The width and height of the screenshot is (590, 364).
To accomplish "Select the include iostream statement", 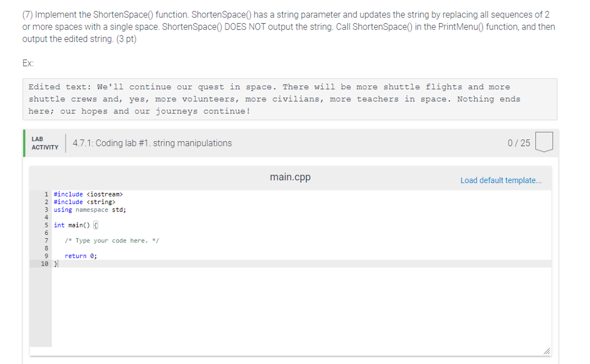I will click(87, 194).
